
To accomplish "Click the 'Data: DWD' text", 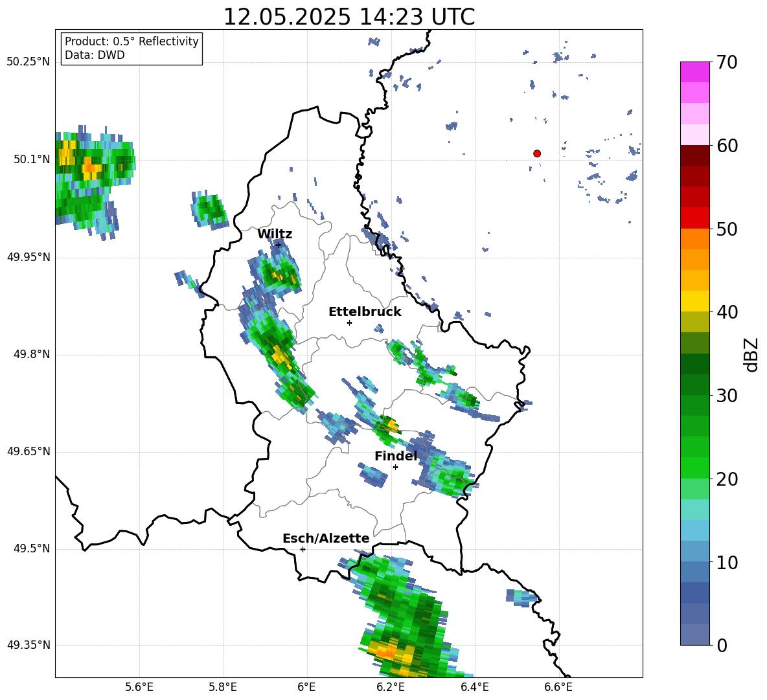I will [95, 55].
